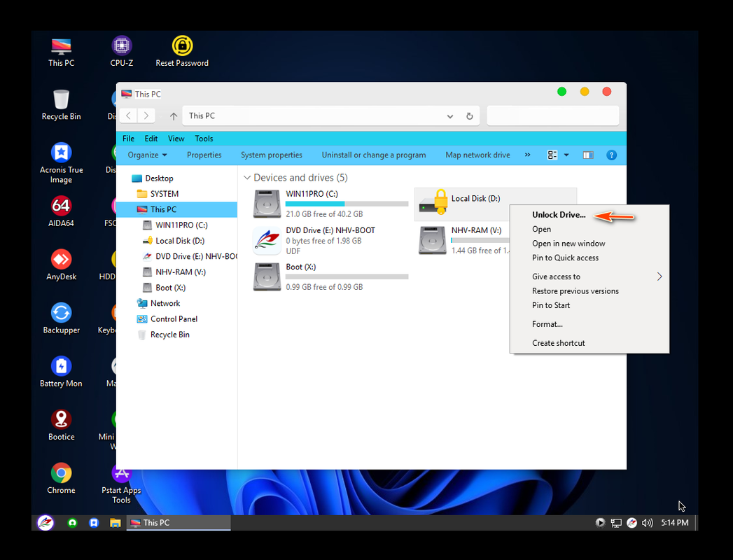Image resolution: width=733 pixels, height=560 pixels.
Task: Select DVD Drive (E:) NHV-BOOT icon
Action: [267, 240]
